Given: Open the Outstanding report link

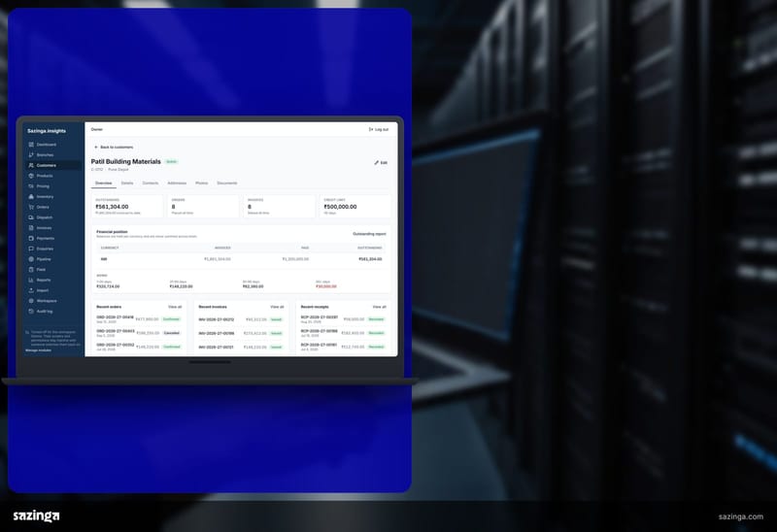Looking at the screenshot, I should pos(369,234).
